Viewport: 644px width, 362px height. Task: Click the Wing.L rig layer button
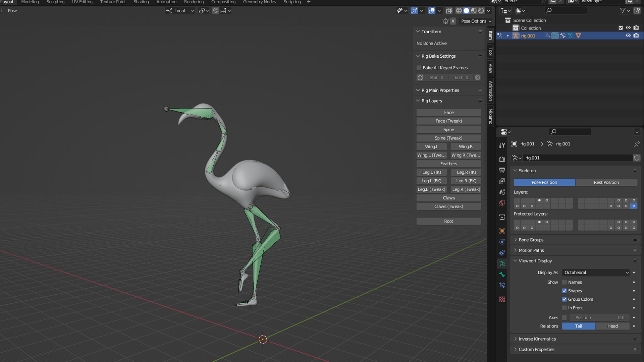click(x=432, y=146)
